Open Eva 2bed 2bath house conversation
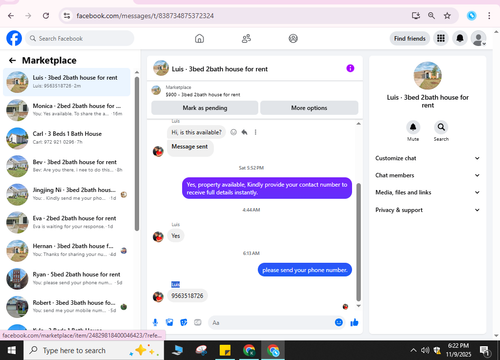The image size is (500, 360). click(x=67, y=222)
